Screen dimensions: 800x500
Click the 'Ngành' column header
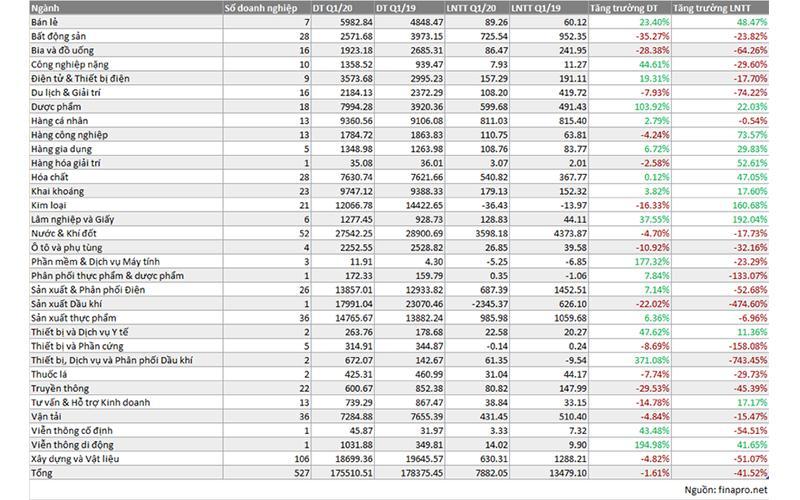(x=47, y=7)
